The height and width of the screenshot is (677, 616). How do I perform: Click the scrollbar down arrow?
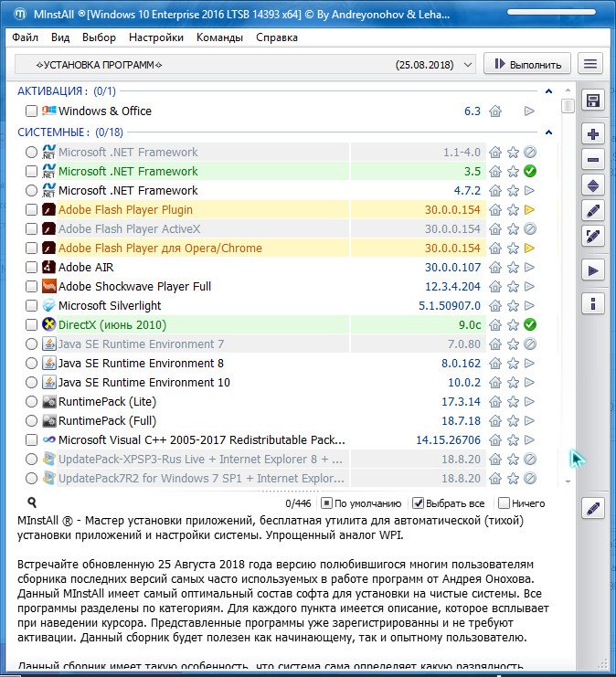tap(568, 481)
